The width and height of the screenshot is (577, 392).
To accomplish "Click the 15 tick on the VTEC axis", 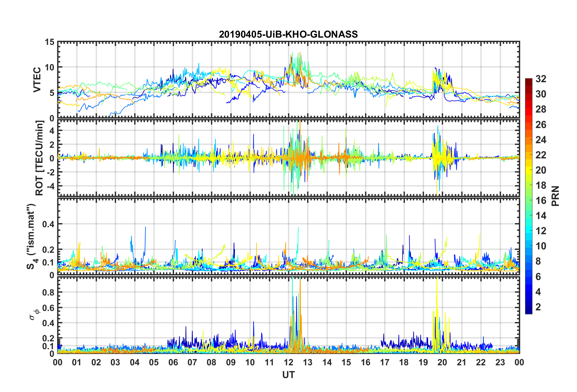I will click(x=49, y=42).
